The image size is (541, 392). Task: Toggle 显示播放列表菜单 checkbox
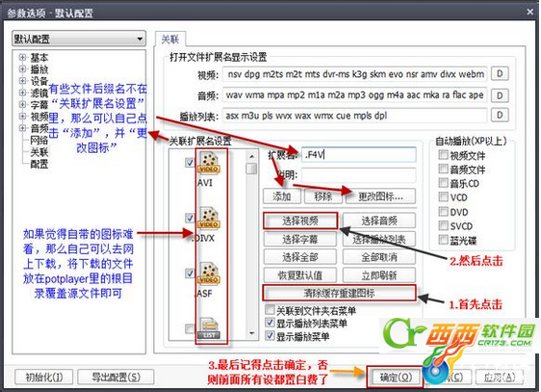[270, 323]
